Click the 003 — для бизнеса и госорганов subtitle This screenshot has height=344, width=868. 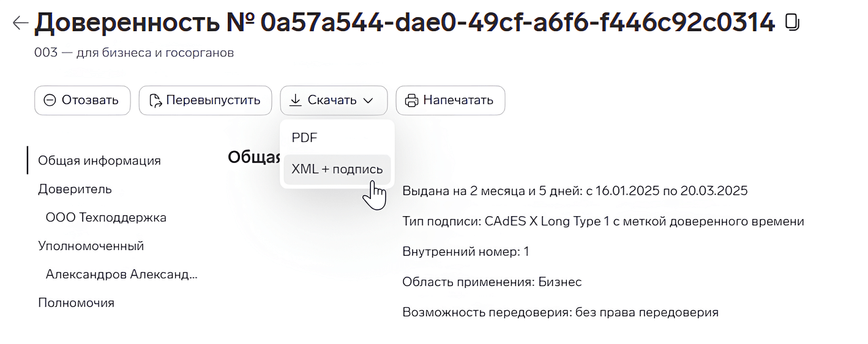click(x=134, y=53)
